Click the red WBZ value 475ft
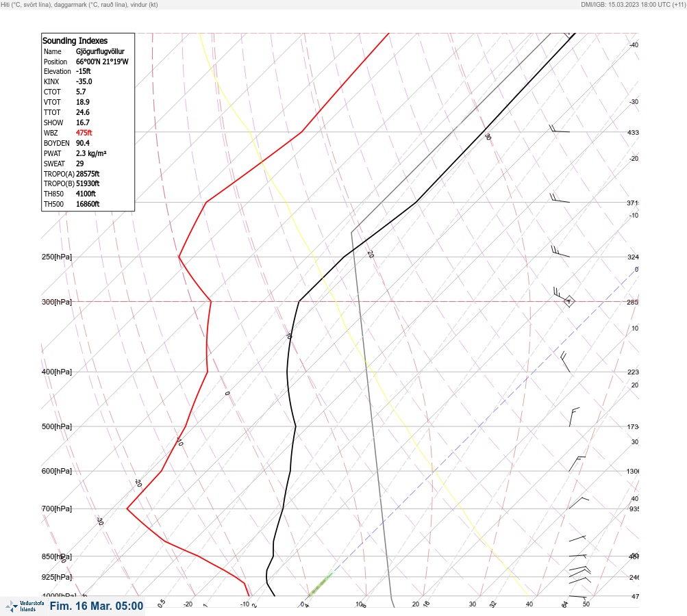 pyautogui.click(x=84, y=133)
